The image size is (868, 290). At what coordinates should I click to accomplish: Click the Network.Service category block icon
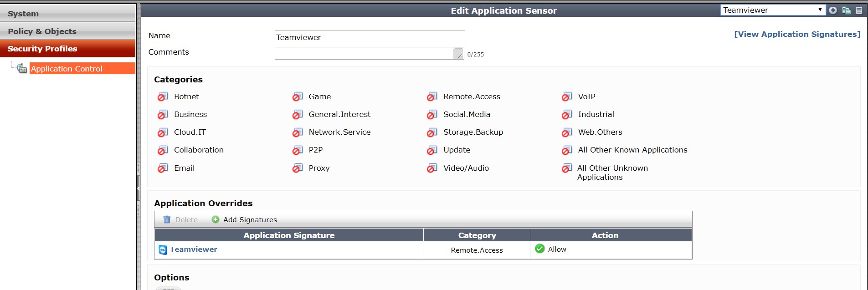(x=298, y=132)
